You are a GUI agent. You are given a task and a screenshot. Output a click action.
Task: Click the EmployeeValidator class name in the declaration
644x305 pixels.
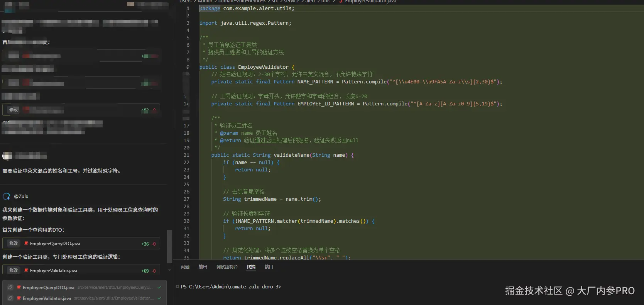(x=263, y=67)
